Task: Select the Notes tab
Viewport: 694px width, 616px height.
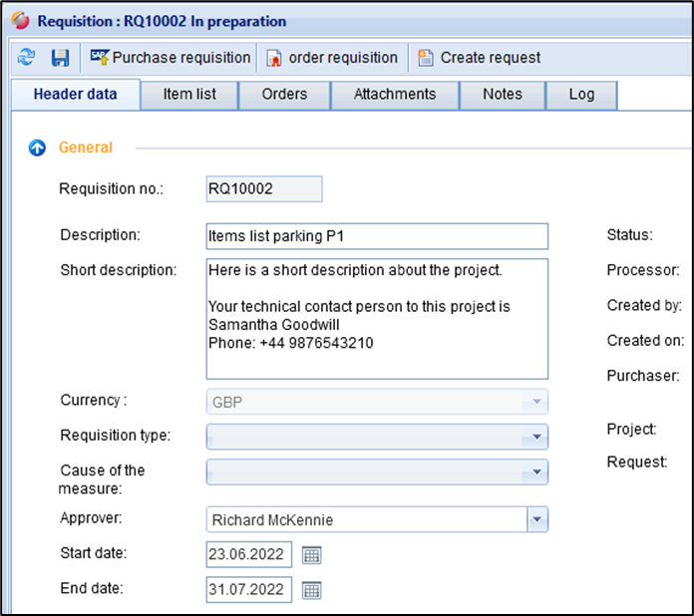Action: [502, 95]
